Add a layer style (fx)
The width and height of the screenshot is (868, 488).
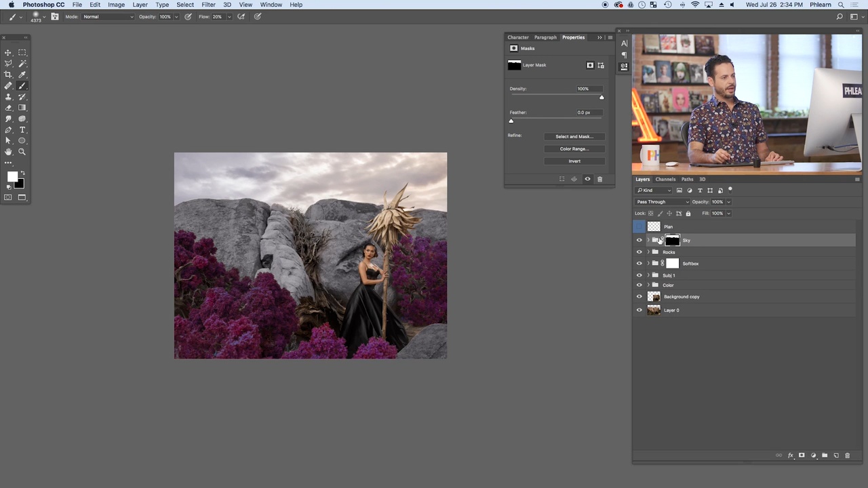pyautogui.click(x=791, y=455)
